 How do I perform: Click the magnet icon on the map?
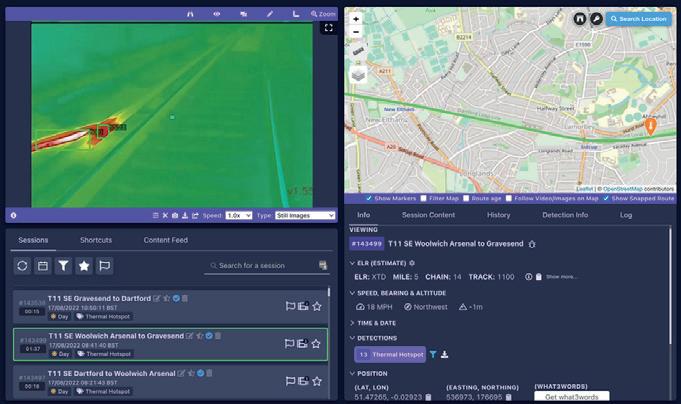click(x=580, y=19)
